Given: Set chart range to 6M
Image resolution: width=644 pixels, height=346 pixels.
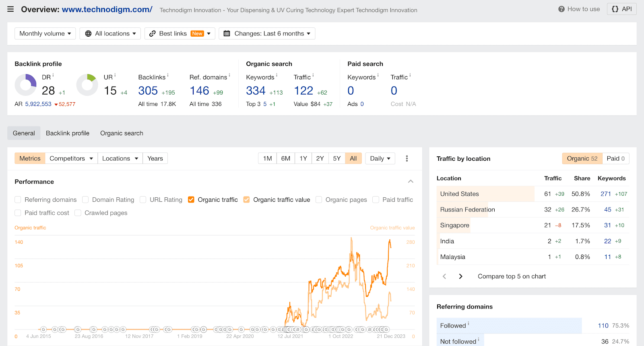Looking at the screenshot, I should click(285, 158).
